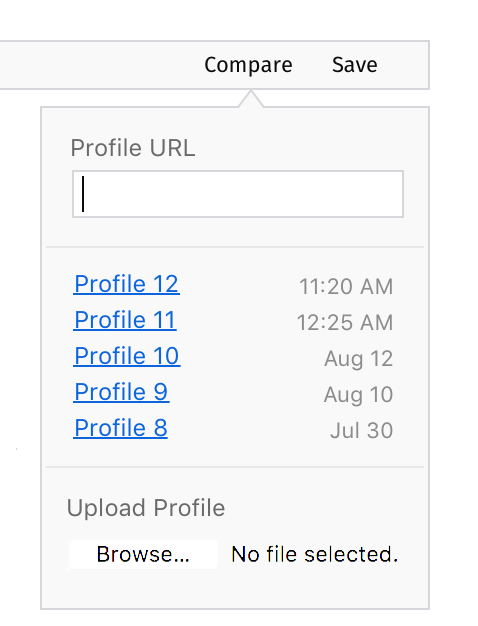The image size is (478, 626).
Task: Click the popup arrow pointer under Compare
Action: coord(251,99)
